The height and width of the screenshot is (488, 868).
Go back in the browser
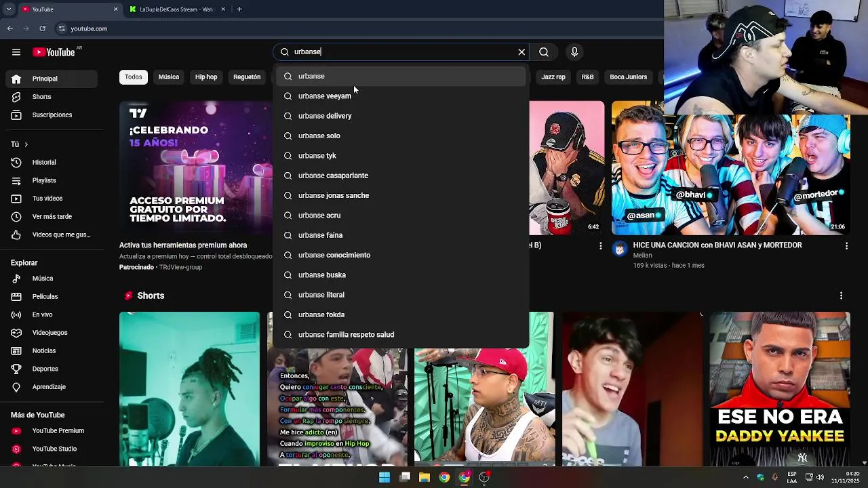[10, 28]
